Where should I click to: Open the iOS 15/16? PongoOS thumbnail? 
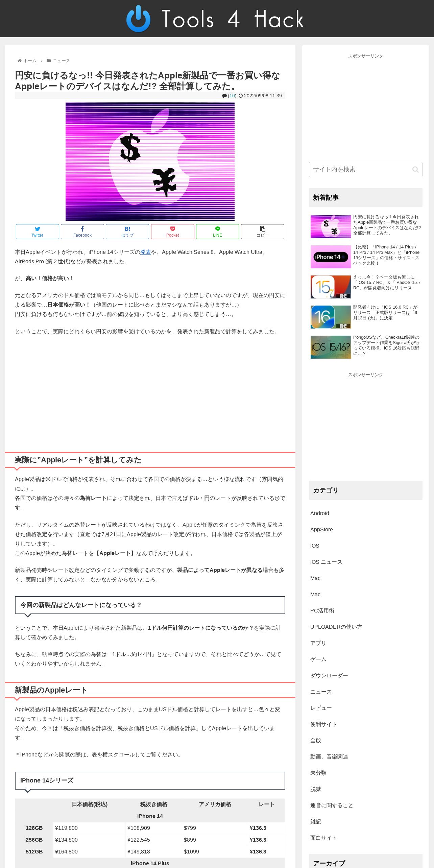pos(331,347)
